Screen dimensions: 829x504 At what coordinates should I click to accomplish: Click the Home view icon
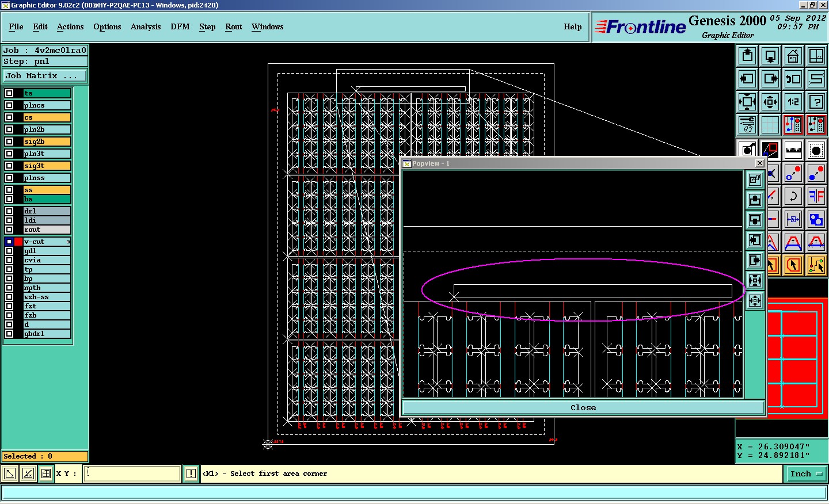pos(793,56)
